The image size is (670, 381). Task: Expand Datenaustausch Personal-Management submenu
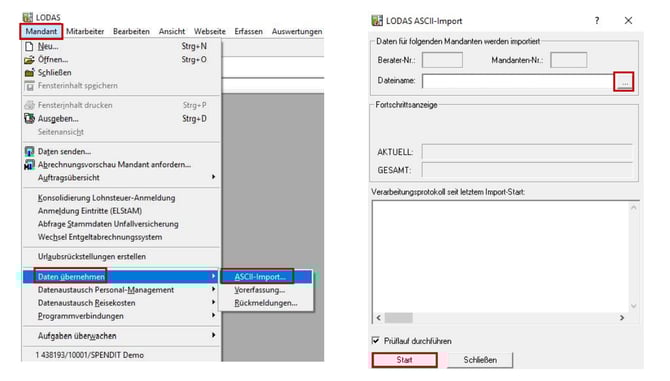(x=121, y=290)
